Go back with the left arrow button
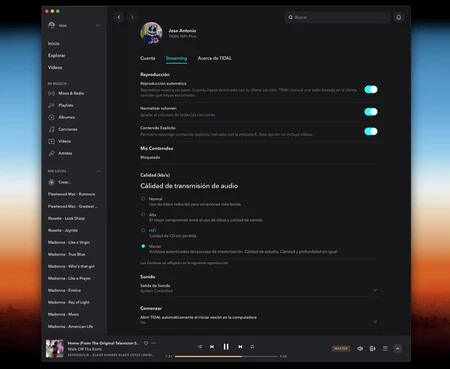Image resolution: width=450 pixels, height=369 pixels. click(x=119, y=17)
